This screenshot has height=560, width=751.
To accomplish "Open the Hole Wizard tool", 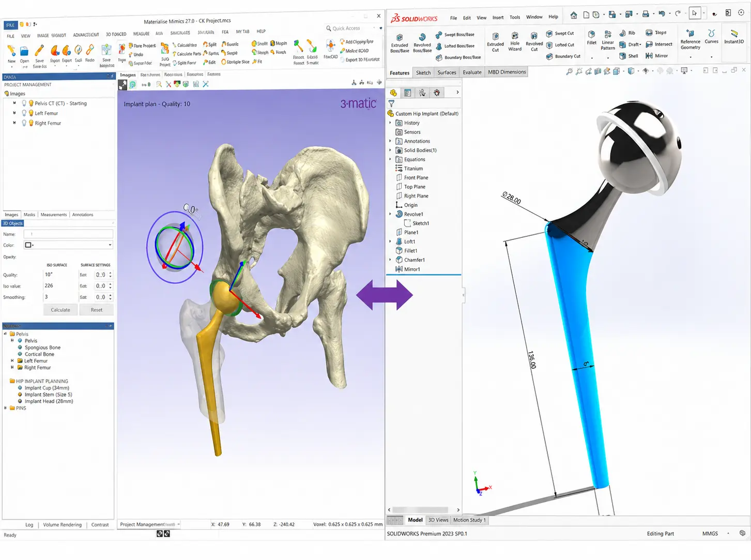I will [515, 42].
